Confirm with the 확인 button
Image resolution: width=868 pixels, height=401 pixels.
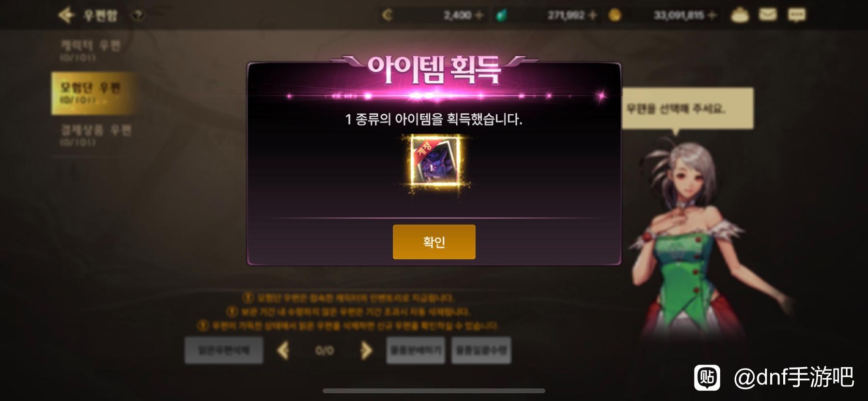tap(434, 242)
